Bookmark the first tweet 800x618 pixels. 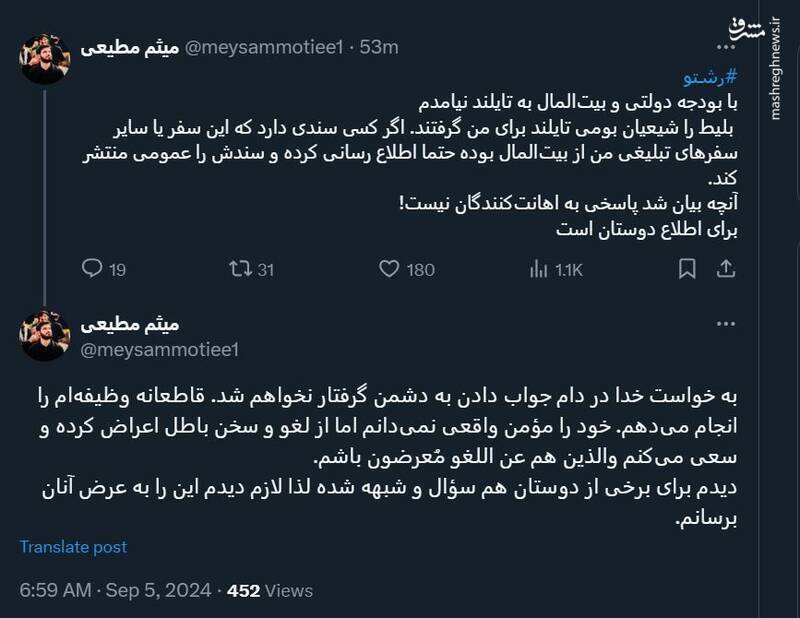click(687, 269)
